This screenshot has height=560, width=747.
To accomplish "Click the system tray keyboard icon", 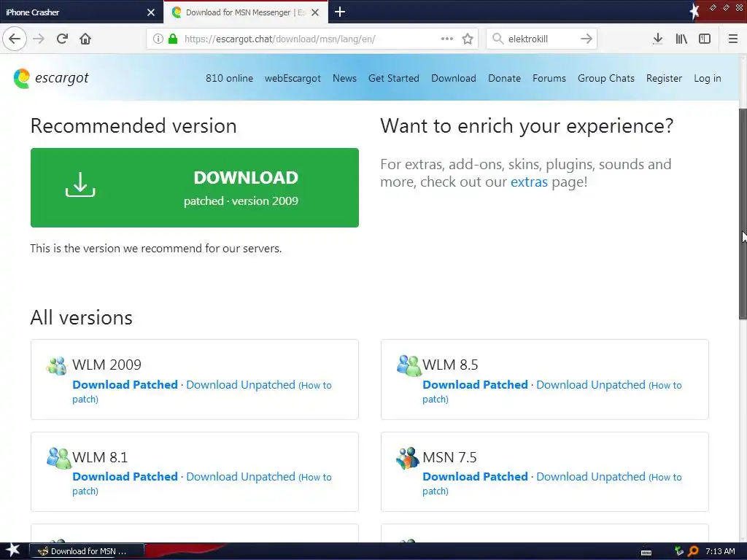I will (x=646, y=552).
